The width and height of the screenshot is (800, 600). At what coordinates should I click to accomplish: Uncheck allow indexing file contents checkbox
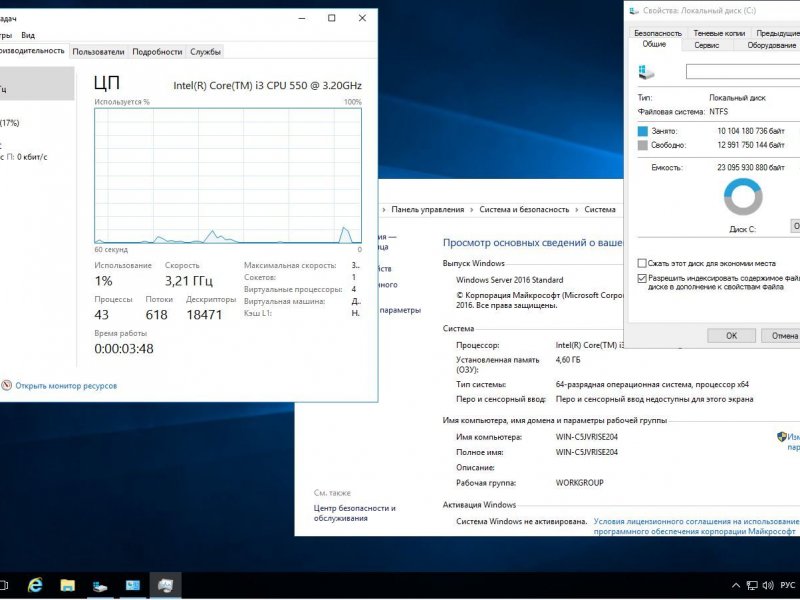pos(642,279)
